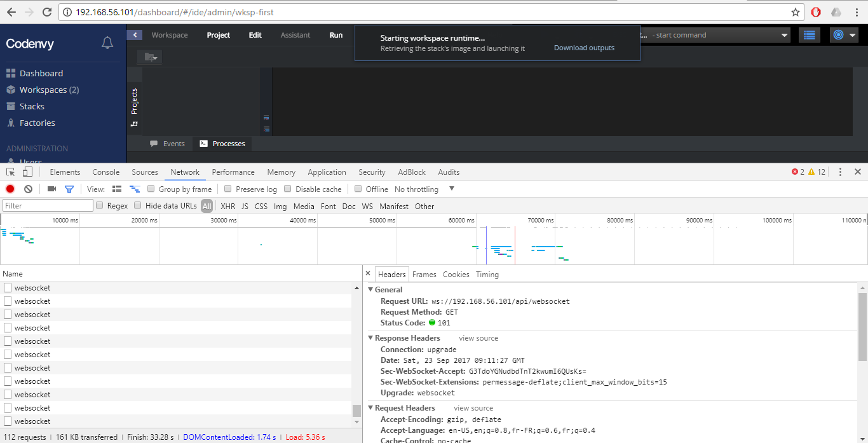Toggle Offline mode checkbox
The image size is (868, 443).
pos(358,189)
